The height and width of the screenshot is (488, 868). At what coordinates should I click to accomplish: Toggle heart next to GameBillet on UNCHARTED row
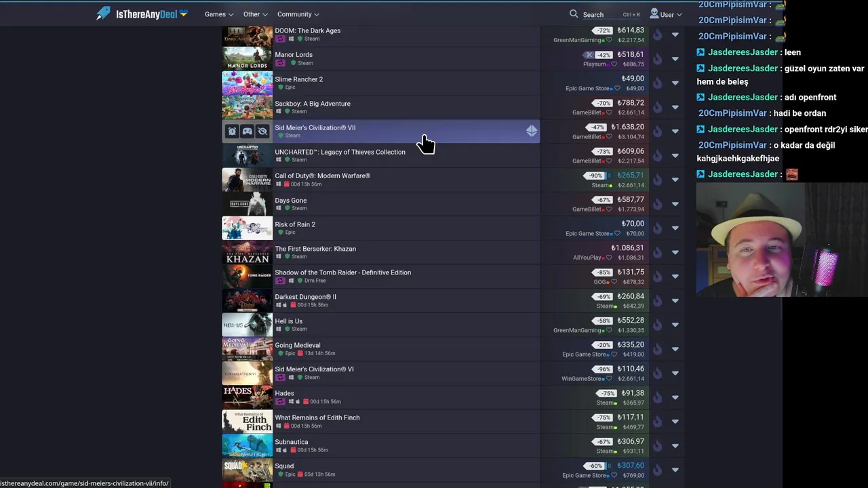pos(608,161)
